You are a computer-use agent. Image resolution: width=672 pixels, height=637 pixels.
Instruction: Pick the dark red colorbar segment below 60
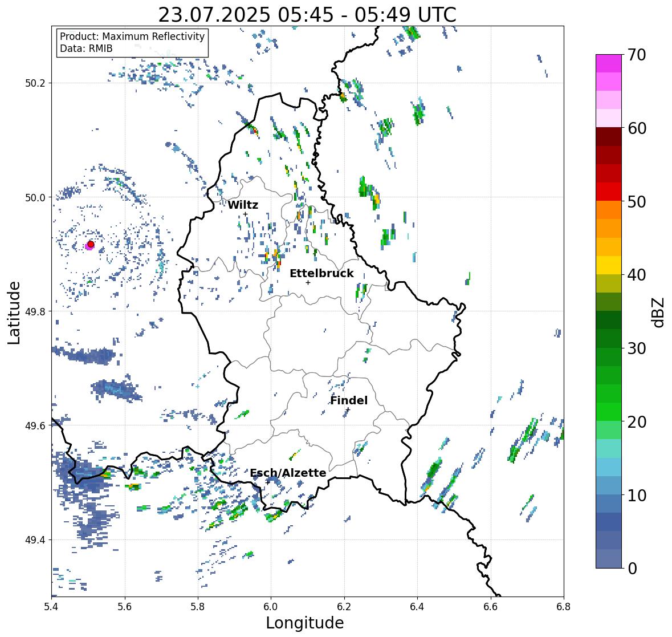(x=609, y=137)
